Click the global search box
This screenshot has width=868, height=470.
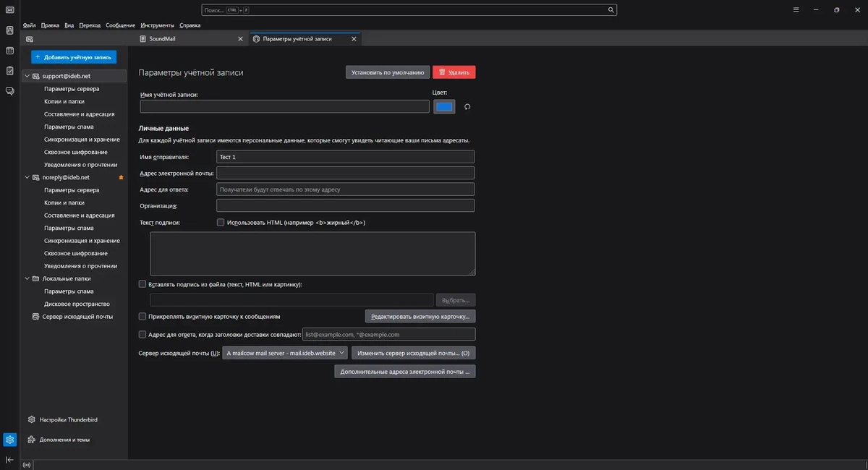(x=409, y=10)
